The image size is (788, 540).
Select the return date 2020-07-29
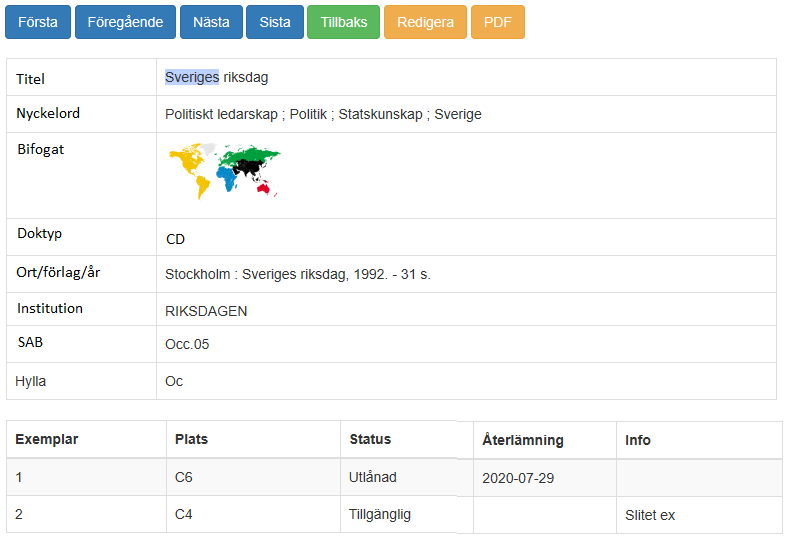pyautogui.click(x=518, y=478)
